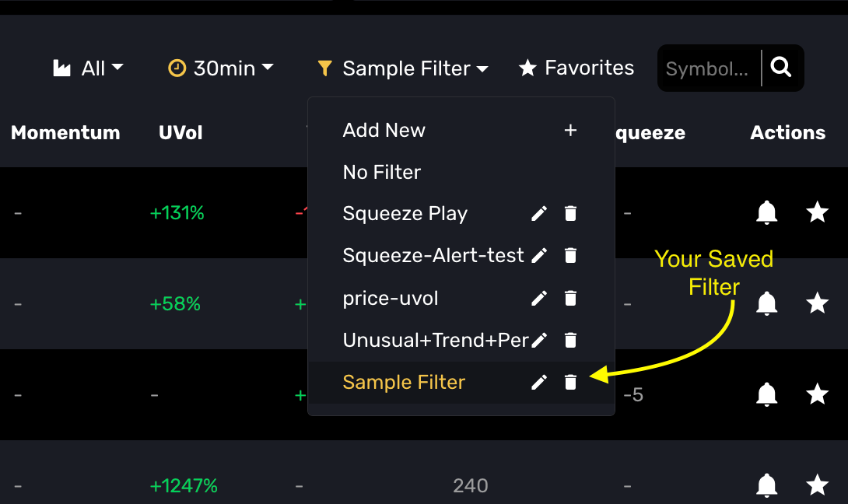
Task: Click the search magnifier icon
Action: 781,68
